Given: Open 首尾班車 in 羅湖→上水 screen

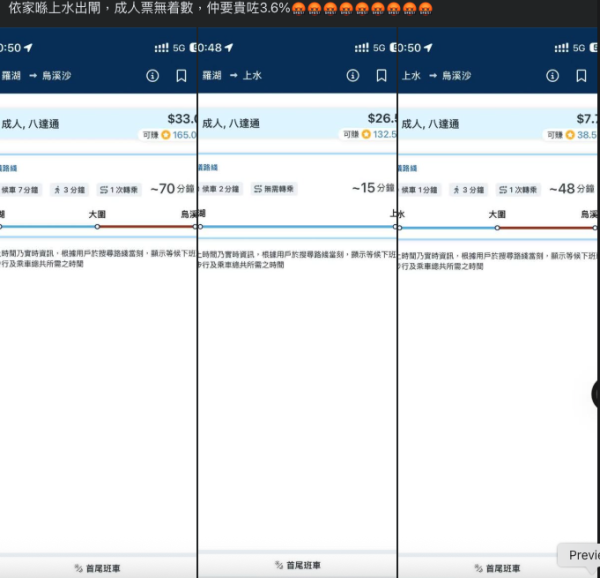Looking at the screenshot, I should click(x=298, y=565).
